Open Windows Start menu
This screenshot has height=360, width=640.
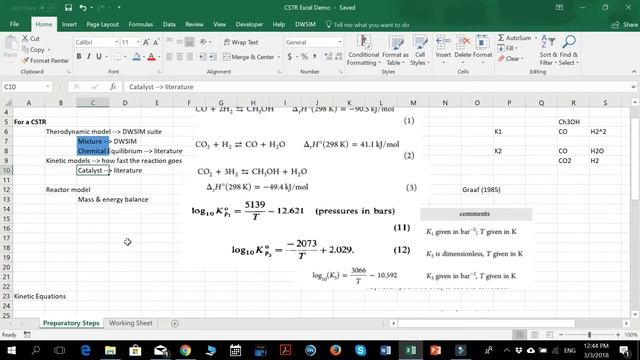coord(11,350)
